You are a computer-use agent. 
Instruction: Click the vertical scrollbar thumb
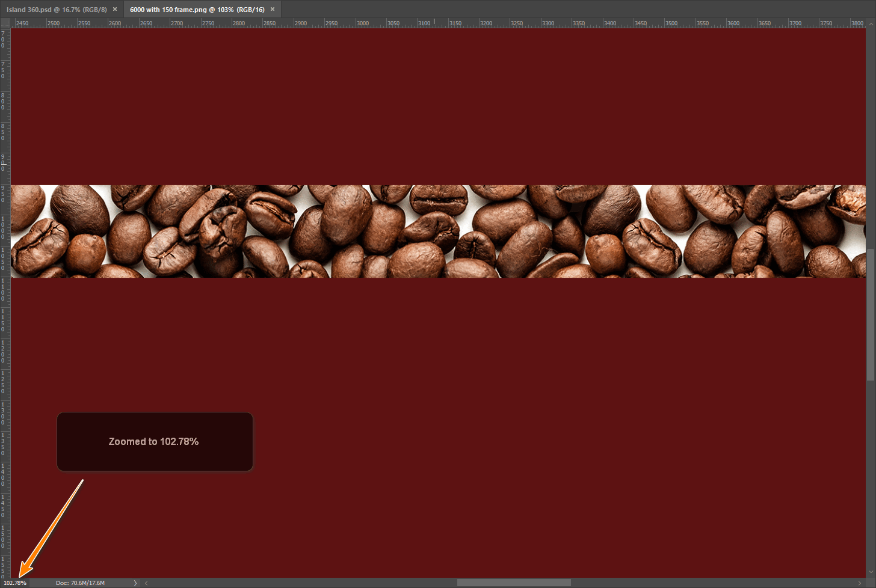tap(870, 314)
